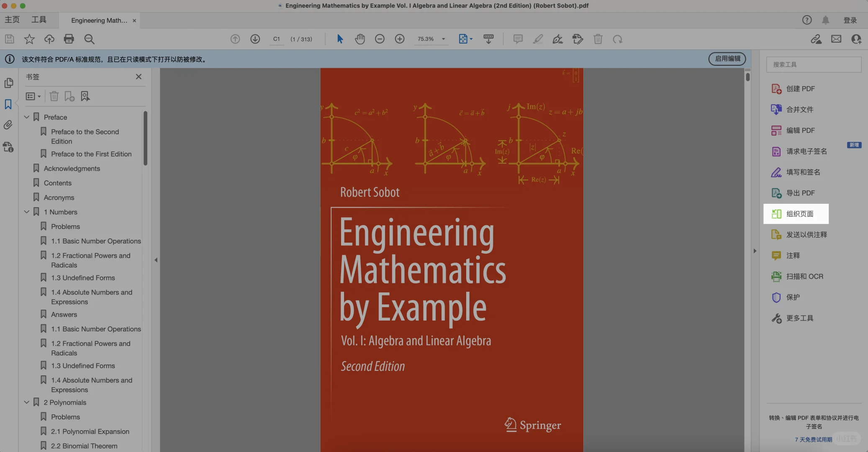Switch to the 工具 tab
868x452 pixels.
tap(39, 20)
